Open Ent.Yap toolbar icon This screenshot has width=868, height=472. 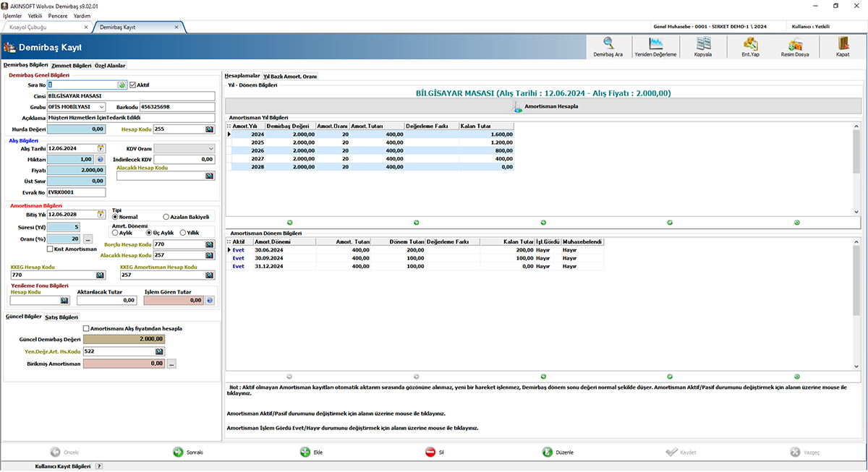750,46
